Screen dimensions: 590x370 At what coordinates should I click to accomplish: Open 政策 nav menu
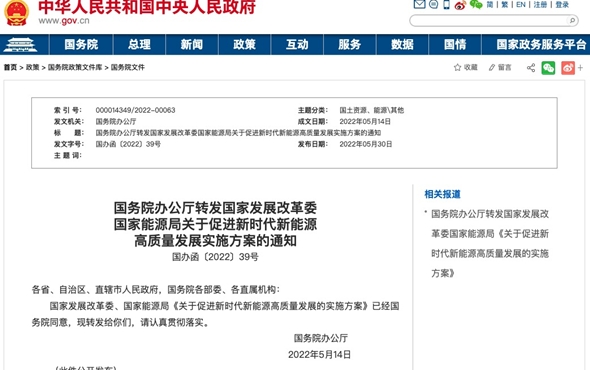245,44
